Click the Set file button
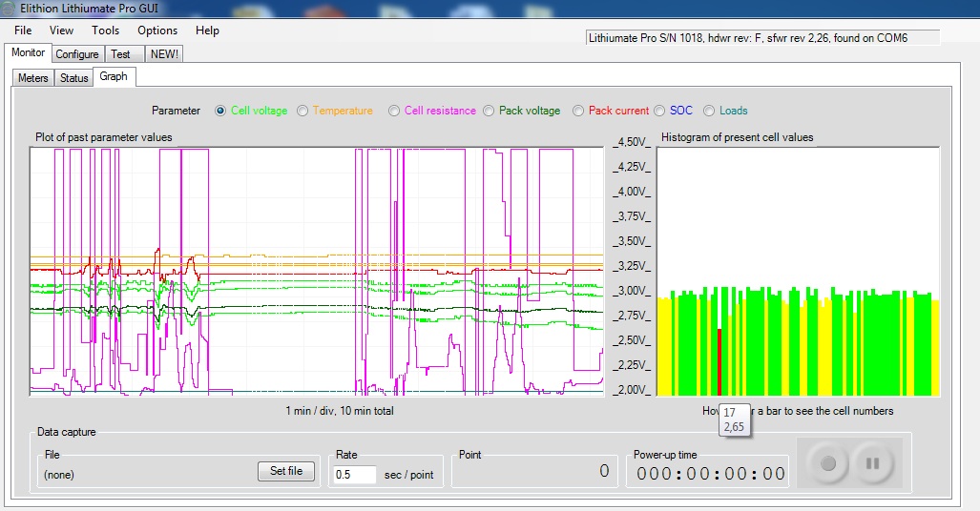980x511 pixels. 286,471
